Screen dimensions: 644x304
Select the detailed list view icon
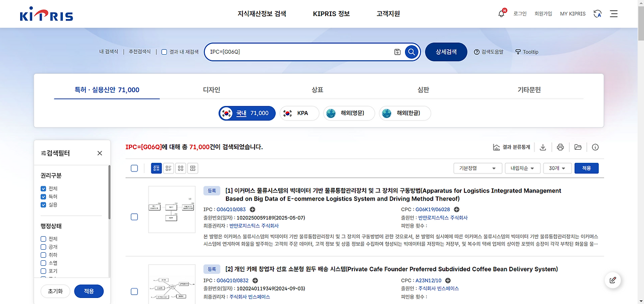pos(156,168)
